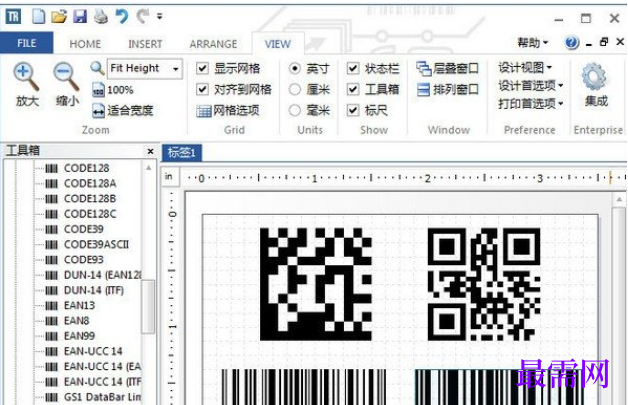Open the 帮助 dropdown menu
Viewport: 628px width, 405px height.
(x=532, y=42)
